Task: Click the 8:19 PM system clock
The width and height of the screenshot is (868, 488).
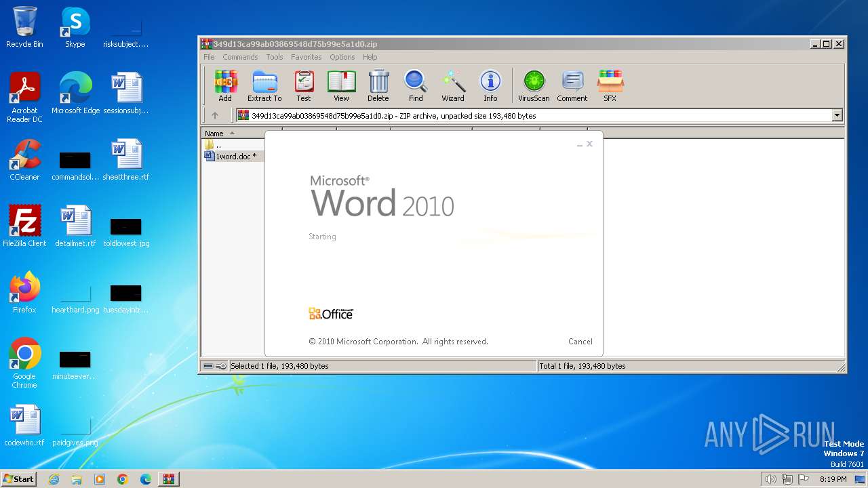Action: (833, 479)
